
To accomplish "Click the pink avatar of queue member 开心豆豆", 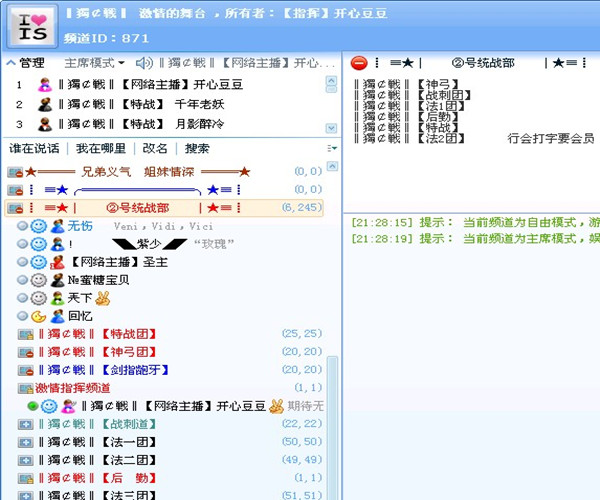I will [x=45, y=85].
